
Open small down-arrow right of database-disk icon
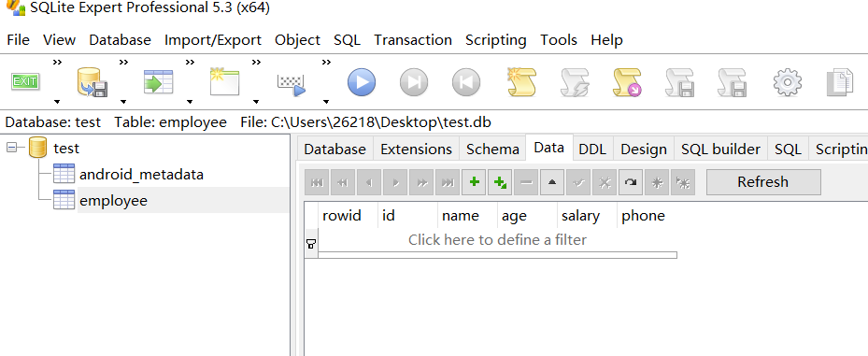(123, 101)
